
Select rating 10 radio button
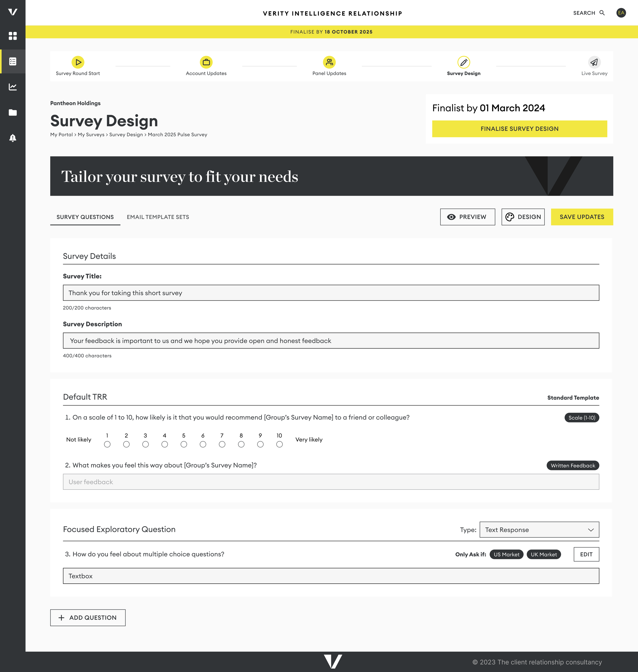(x=279, y=444)
